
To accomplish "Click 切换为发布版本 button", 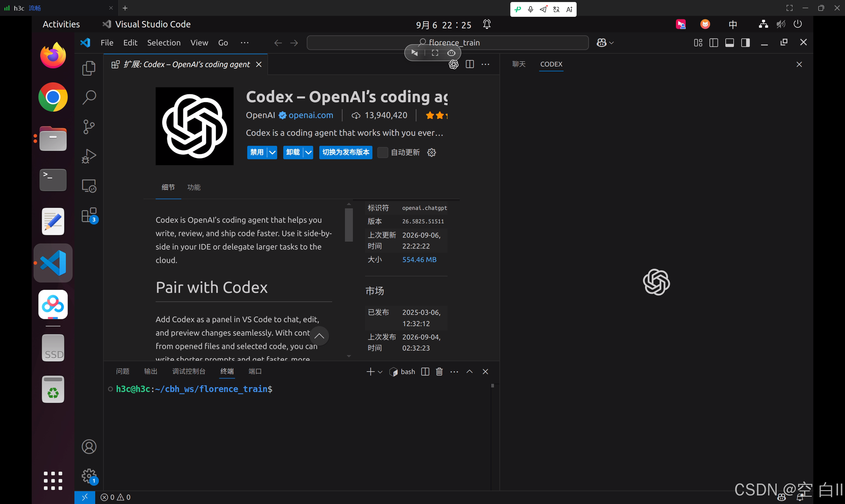I will tap(346, 152).
